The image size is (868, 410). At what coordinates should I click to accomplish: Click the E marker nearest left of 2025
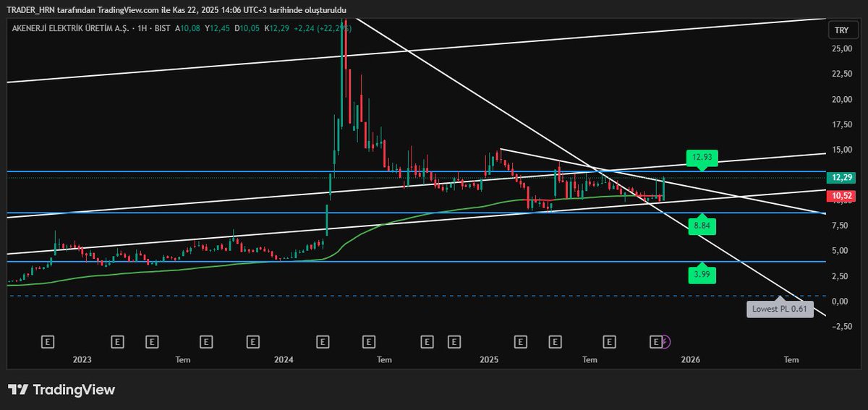point(454,341)
